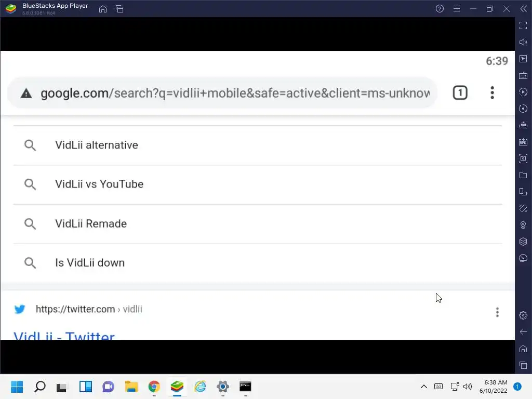
Task: Go to Android home via sidebar
Action: coord(523,349)
